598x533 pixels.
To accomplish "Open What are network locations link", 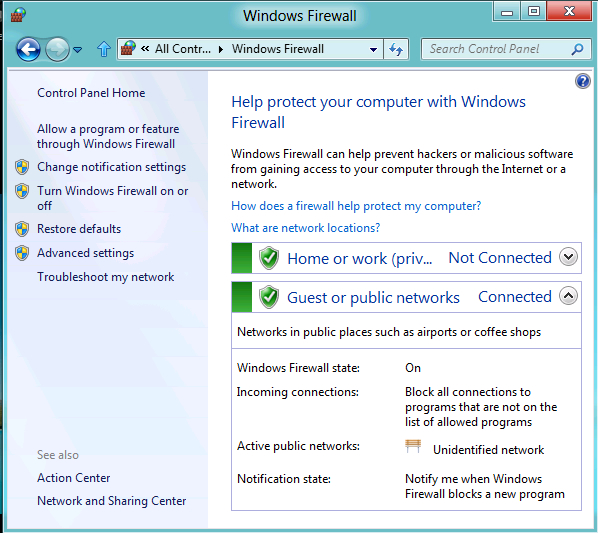I will pyautogui.click(x=305, y=228).
